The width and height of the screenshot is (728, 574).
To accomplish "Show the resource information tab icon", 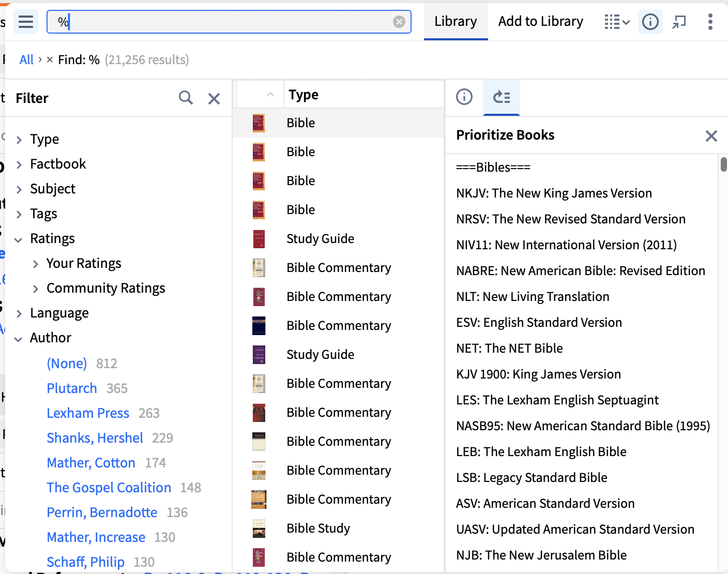I will tap(464, 97).
